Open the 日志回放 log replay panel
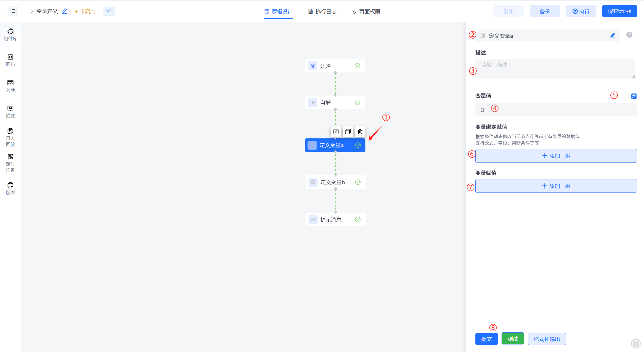 tap(10, 137)
